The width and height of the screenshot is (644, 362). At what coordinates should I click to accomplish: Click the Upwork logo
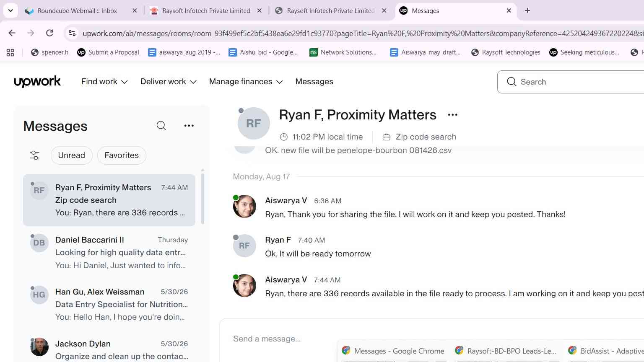coord(37,82)
